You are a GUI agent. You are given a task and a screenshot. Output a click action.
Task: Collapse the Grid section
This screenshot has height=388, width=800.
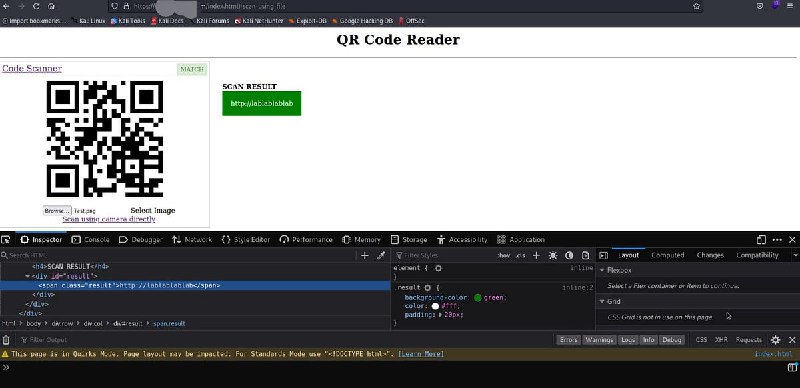point(602,301)
